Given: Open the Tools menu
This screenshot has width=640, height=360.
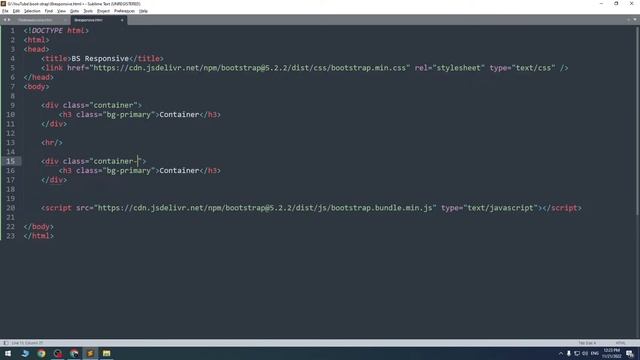Looking at the screenshot, I should click(88, 11).
